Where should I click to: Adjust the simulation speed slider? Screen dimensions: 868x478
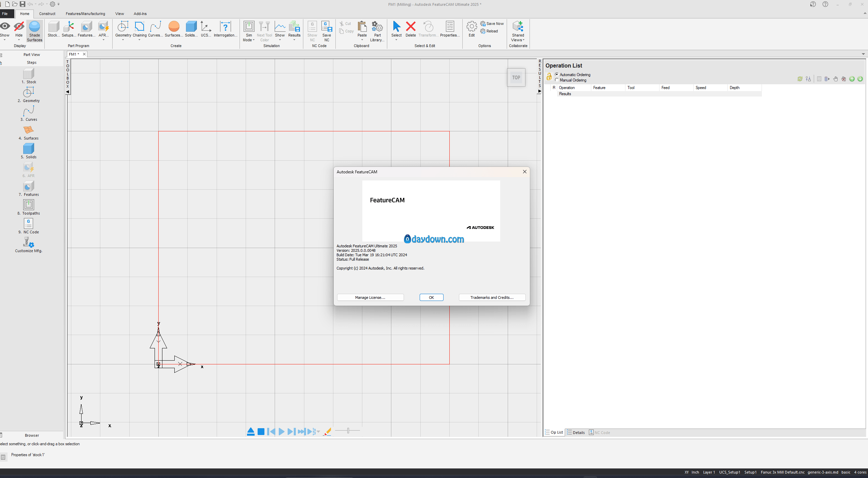click(348, 431)
